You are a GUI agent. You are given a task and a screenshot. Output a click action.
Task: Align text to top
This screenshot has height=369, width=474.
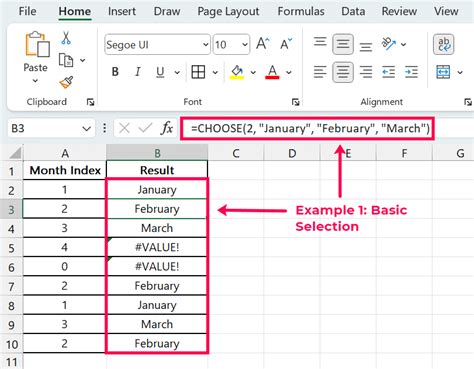(320, 42)
